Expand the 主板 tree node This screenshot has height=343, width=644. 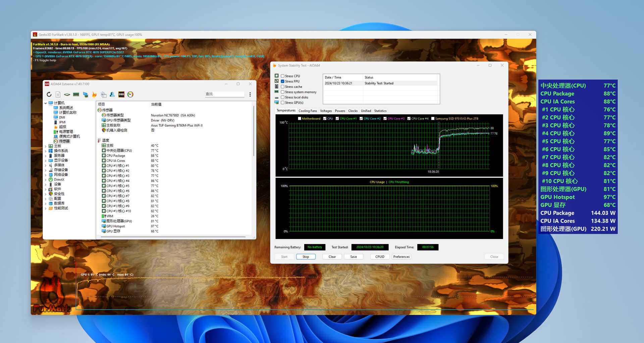click(46, 146)
